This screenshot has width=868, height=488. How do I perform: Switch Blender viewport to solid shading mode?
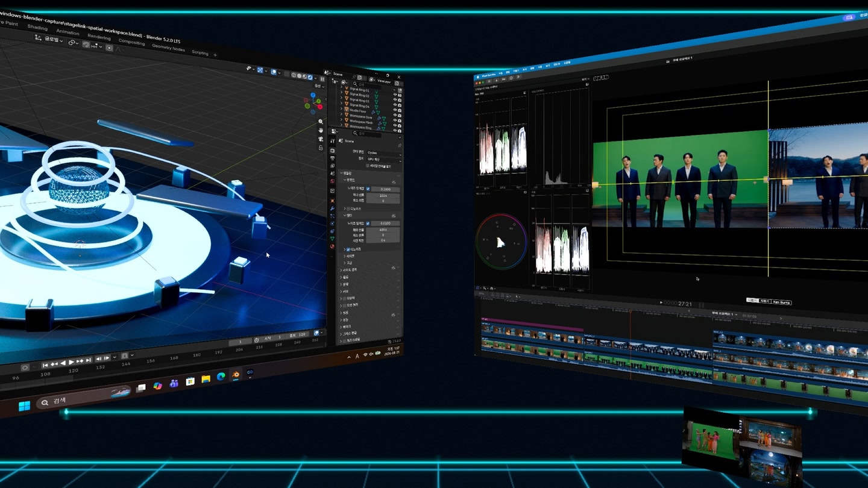300,76
